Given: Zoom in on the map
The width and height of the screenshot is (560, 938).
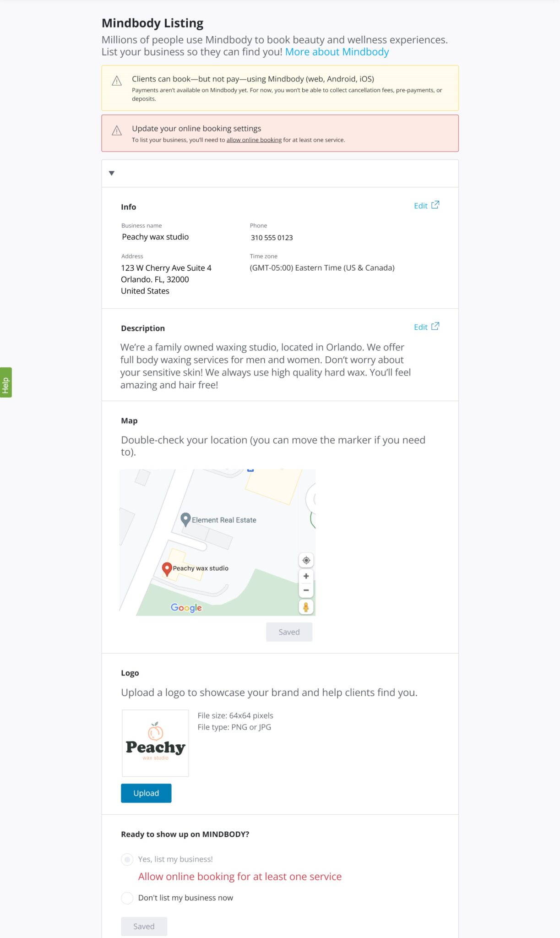Looking at the screenshot, I should pos(306,576).
